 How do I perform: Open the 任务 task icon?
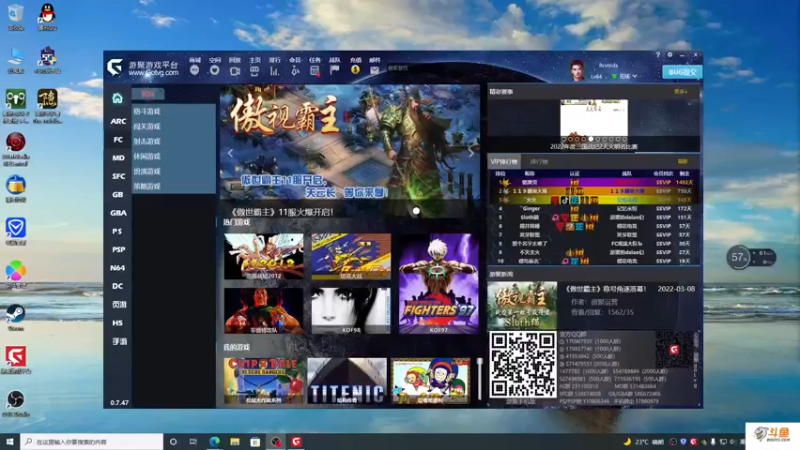click(x=315, y=71)
